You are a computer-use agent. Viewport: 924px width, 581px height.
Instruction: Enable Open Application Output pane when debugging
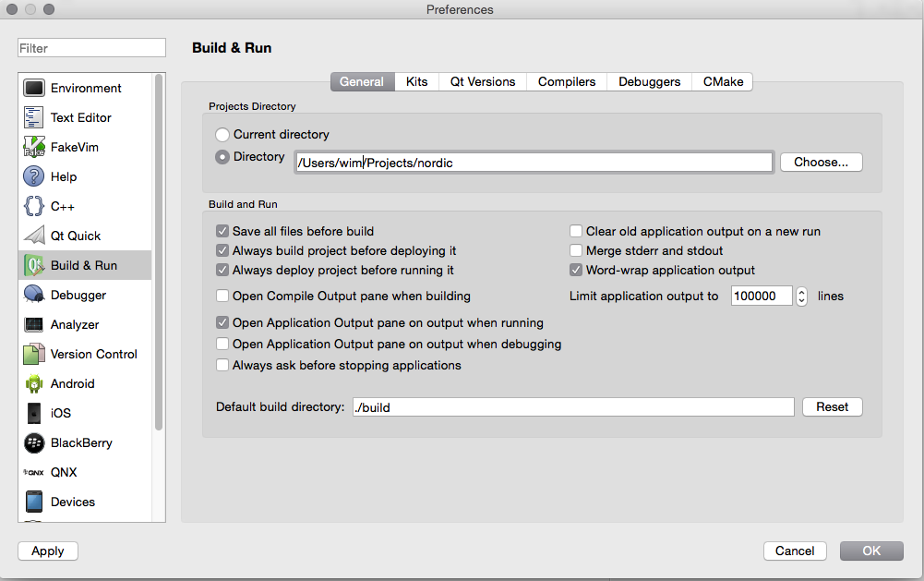222,344
